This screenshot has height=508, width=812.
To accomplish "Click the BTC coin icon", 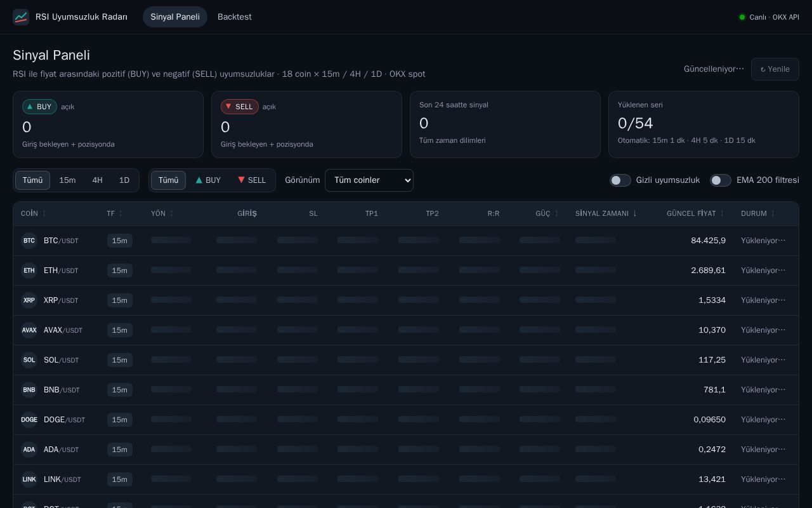I will (x=29, y=241).
